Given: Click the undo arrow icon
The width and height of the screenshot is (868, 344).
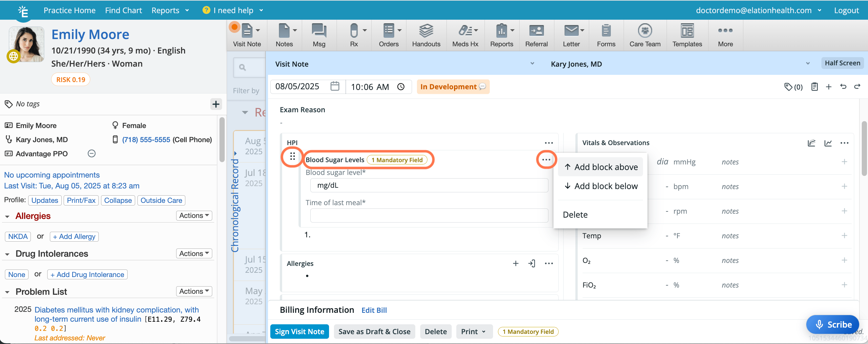Looking at the screenshot, I should 843,87.
